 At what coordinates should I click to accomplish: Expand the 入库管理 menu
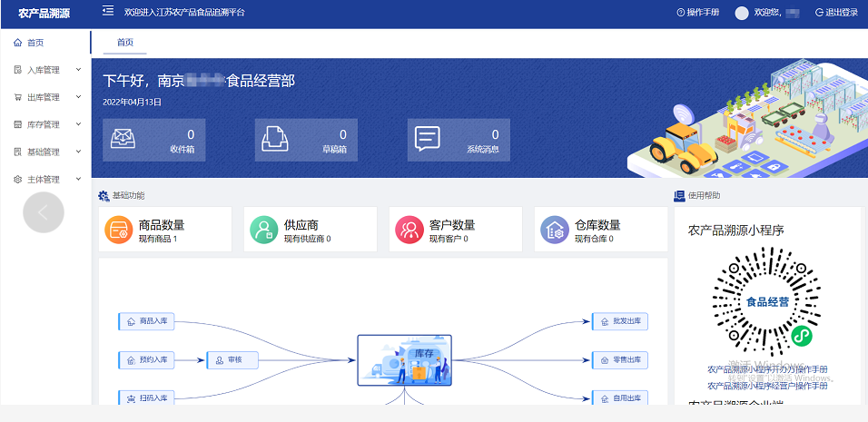point(45,70)
